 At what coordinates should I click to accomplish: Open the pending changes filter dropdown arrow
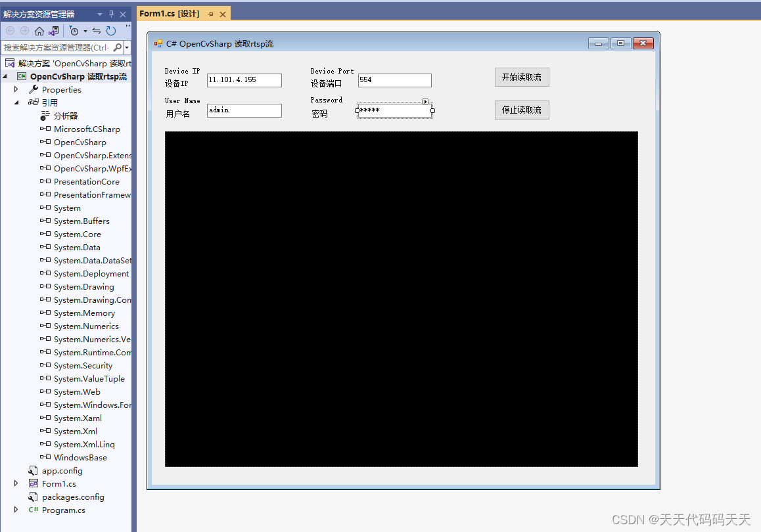85,31
